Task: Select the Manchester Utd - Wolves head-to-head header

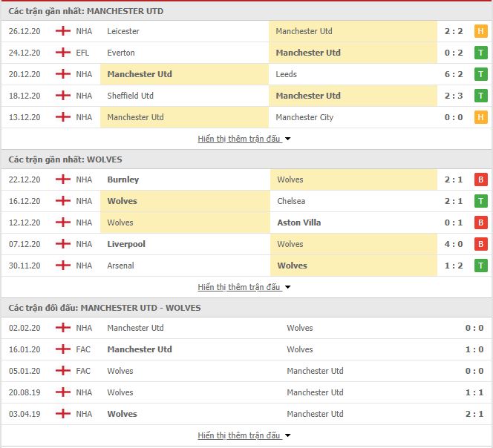Action: coord(105,308)
